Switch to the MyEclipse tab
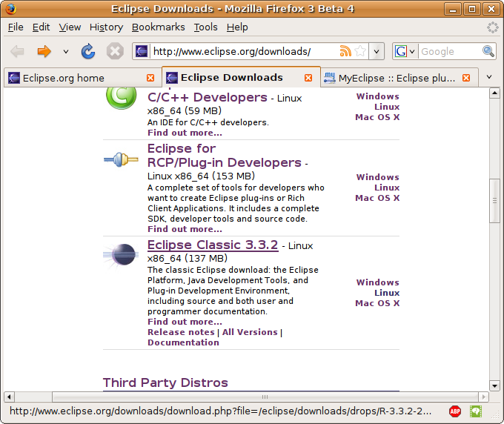The image size is (504, 424). (x=399, y=78)
